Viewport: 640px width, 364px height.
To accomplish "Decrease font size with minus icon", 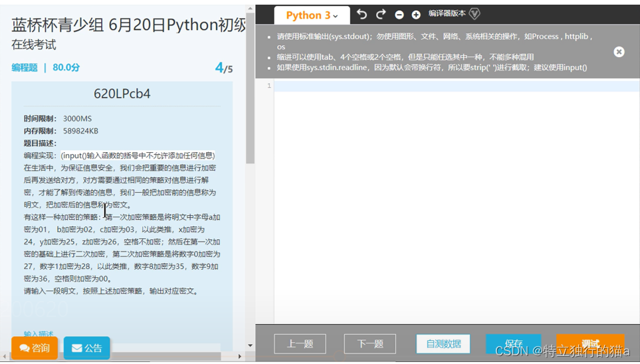I will coord(399,15).
